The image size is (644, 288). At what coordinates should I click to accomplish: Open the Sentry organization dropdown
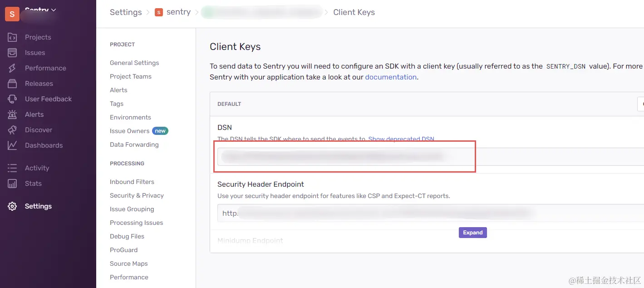click(x=40, y=10)
